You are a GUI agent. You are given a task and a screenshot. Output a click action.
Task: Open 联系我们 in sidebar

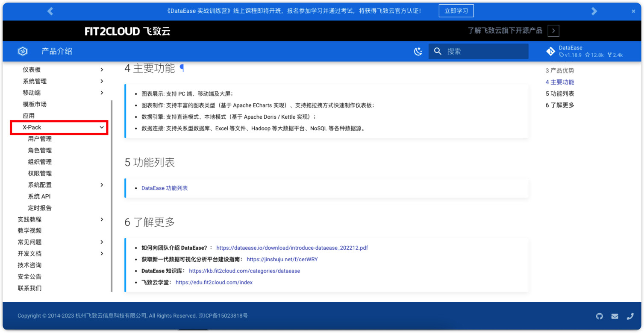(29, 288)
